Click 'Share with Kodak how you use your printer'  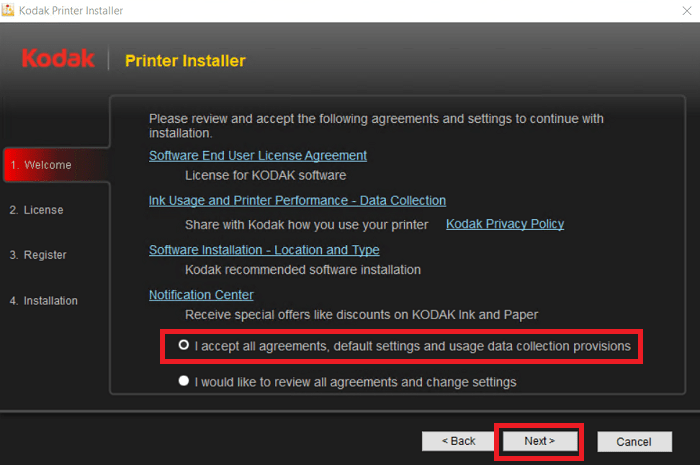(x=307, y=225)
